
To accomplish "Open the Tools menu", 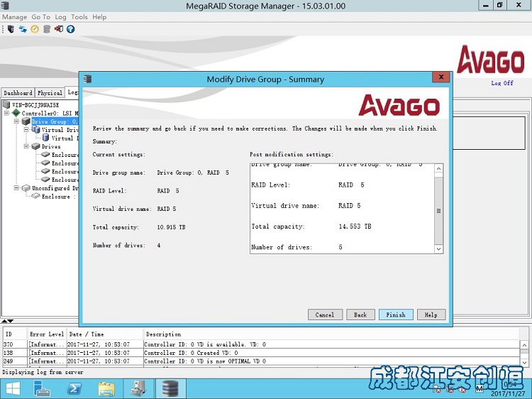I will tap(79, 17).
